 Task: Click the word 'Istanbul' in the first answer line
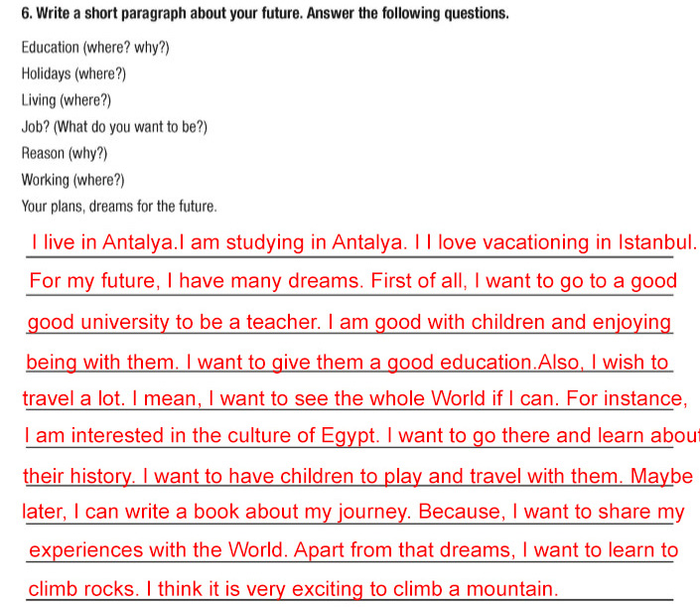coord(657,242)
